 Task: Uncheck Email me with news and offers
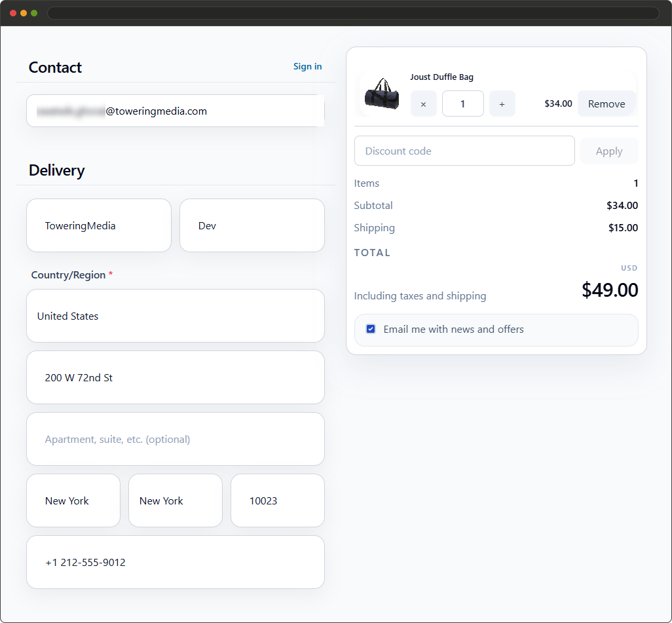(x=371, y=330)
